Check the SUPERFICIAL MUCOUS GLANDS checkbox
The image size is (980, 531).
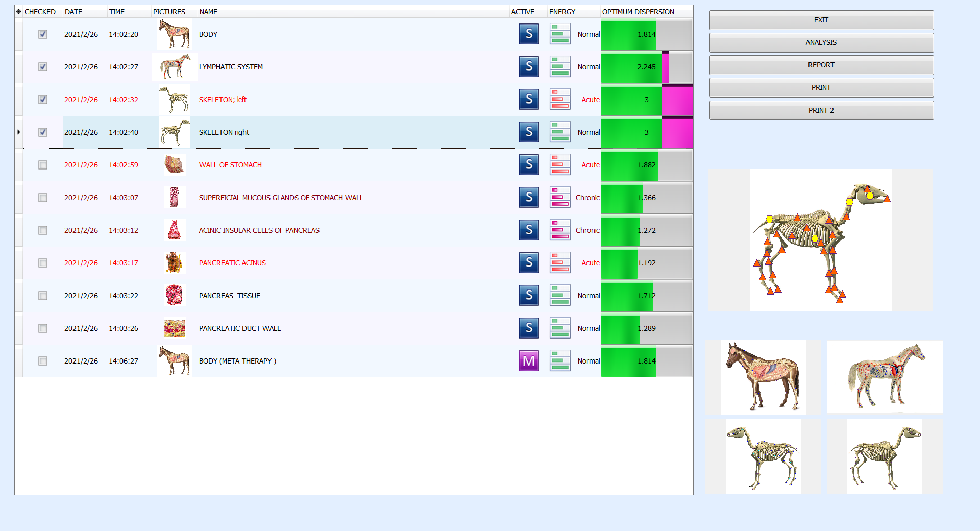point(43,198)
